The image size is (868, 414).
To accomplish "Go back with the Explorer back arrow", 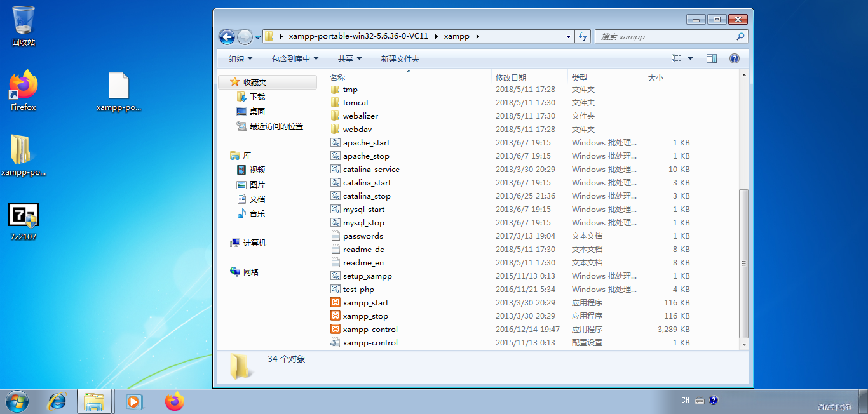I will pyautogui.click(x=227, y=37).
